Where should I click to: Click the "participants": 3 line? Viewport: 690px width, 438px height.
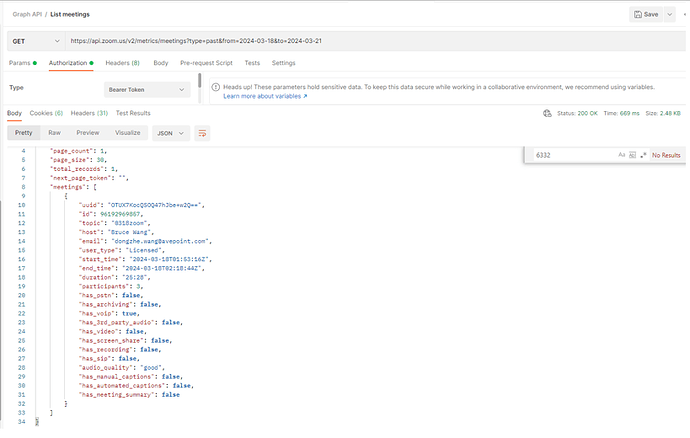tap(111, 286)
